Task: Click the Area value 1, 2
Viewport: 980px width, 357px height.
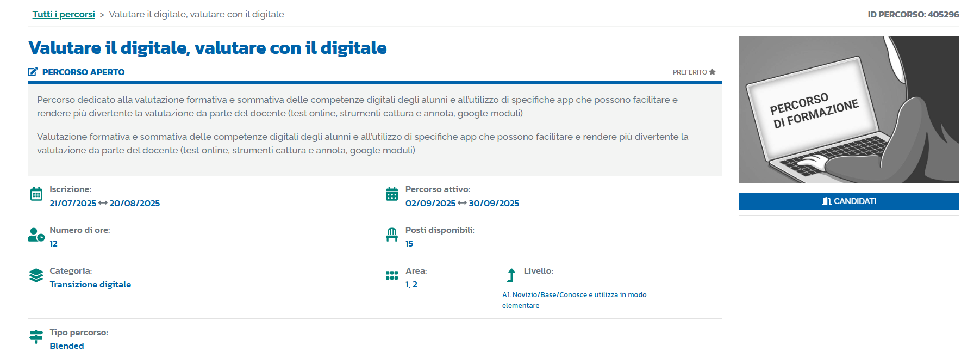Action: (x=411, y=285)
